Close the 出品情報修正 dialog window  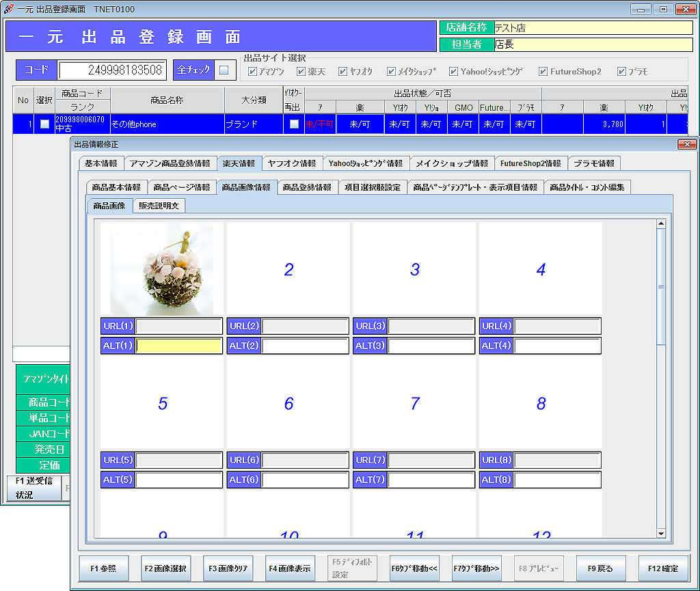[686, 144]
